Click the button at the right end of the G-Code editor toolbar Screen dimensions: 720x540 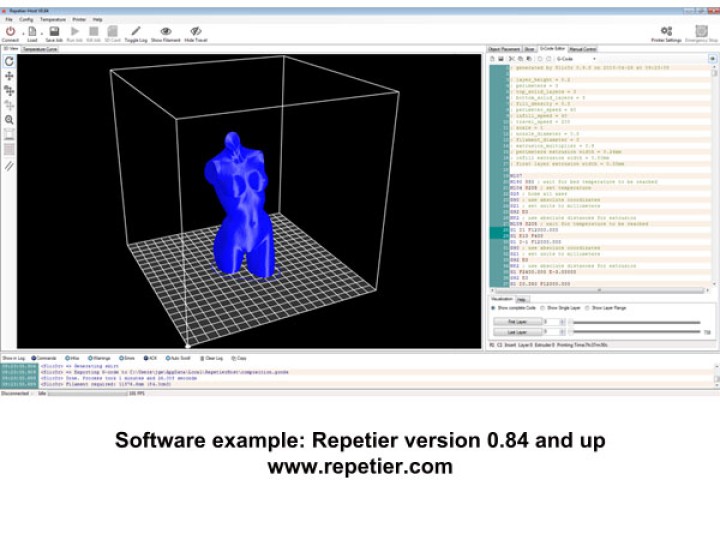(712, 59)
